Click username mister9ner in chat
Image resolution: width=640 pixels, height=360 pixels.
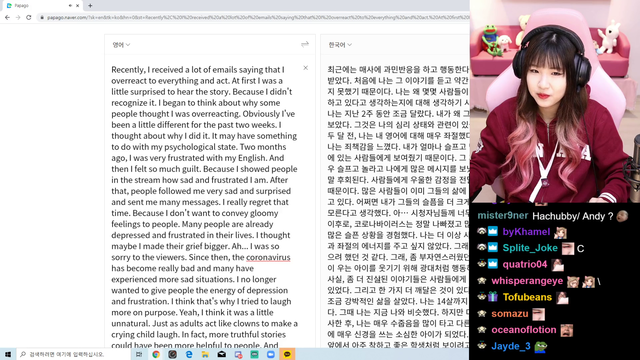[x=502, y=216]
